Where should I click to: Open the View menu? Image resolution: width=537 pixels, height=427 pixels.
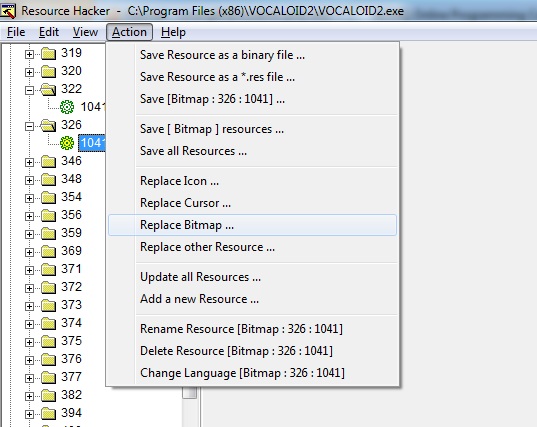(x=85, y=32)
